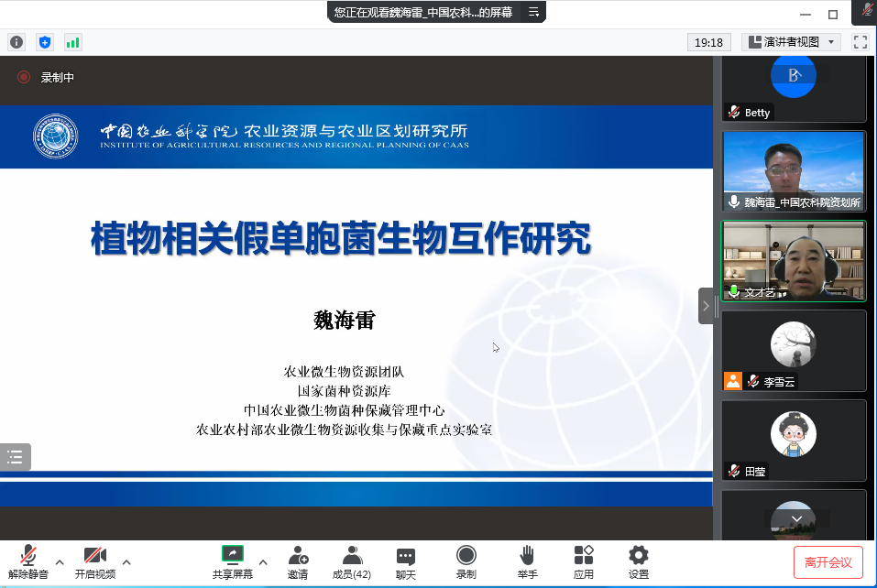Open the meeting info icon
The width and height of the screenshot is (877, 588).
click(x=16, y=42)
